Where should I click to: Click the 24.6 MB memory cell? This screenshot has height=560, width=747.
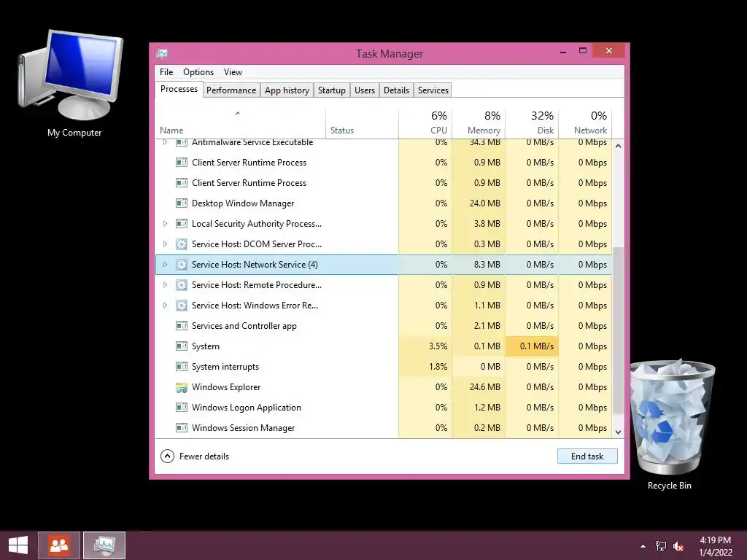(x=479, y=387)
